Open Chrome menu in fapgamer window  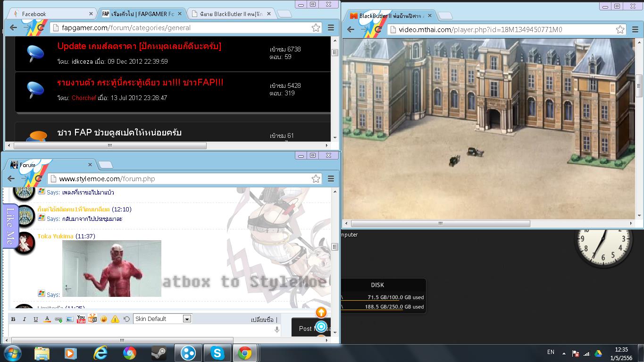(x=331, y=28)
